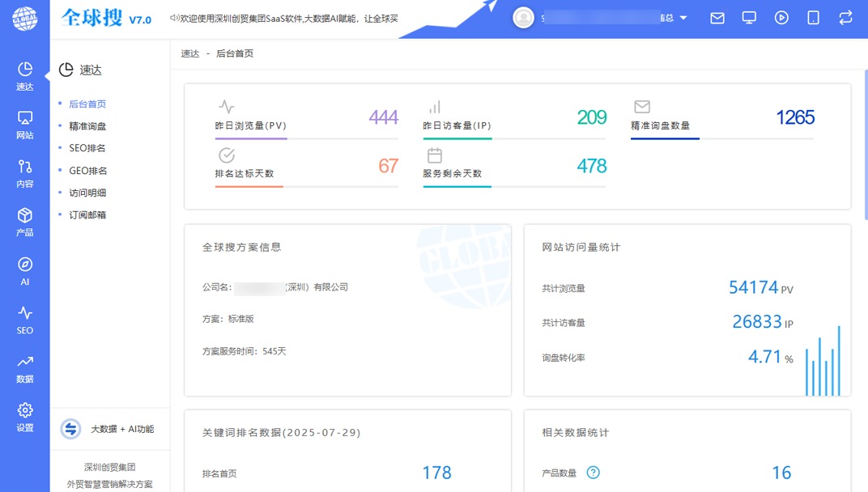Click the monitor screen icon in the top bar

[749, 18]
